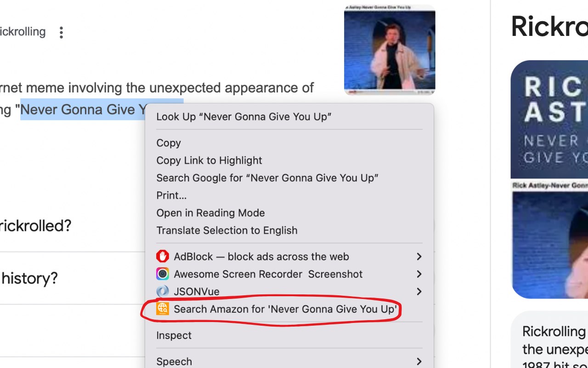This screenshot has width=588, height=368.
Task: Click the AdBlock red hand icon
Action: [163, 257]
